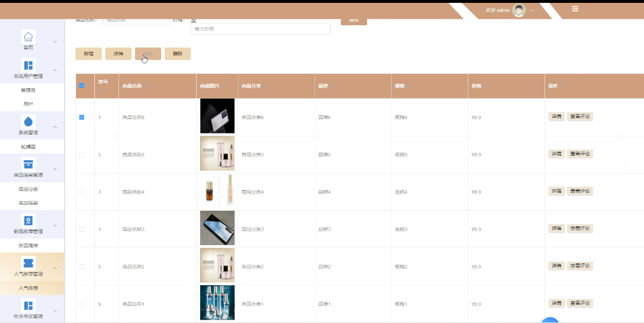Open the blue bottles thumbnail in row 商品名称1
Viewport: 644px width, 323px height.
pyautogui.click(x=217, y=302)
